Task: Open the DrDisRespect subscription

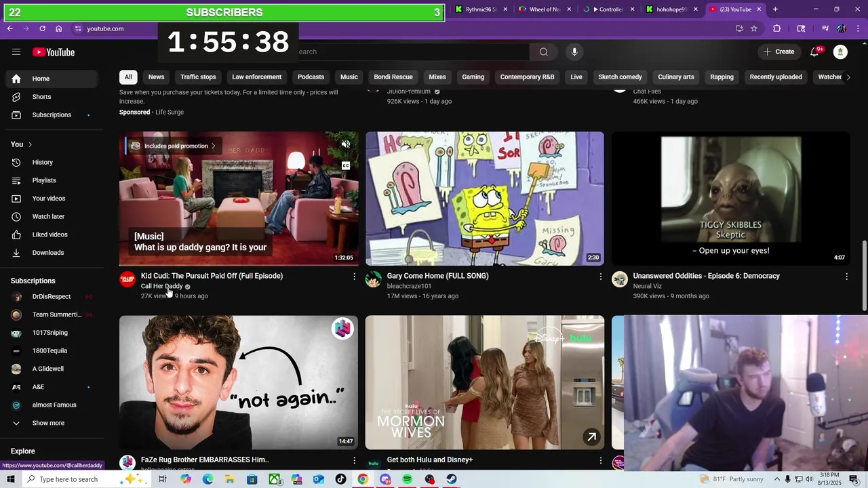Action: click(x=52, y=297)
